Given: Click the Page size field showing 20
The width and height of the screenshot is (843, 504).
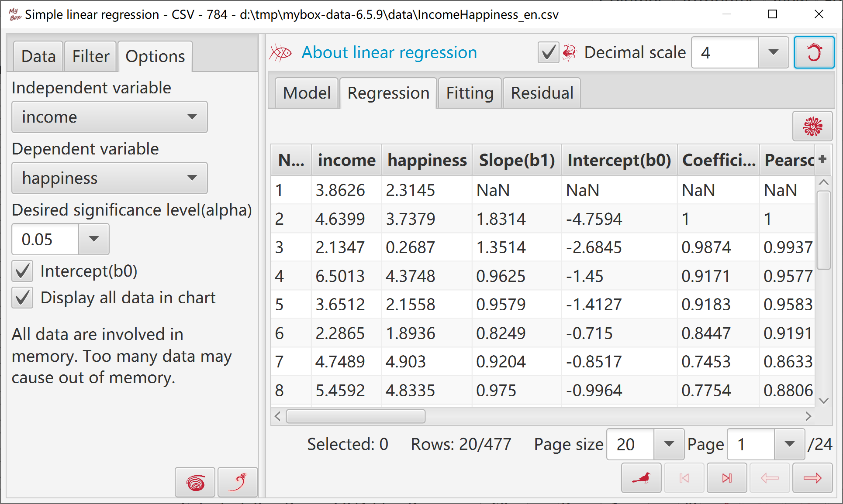Looking at the screenshot, I should click(630, 444).
